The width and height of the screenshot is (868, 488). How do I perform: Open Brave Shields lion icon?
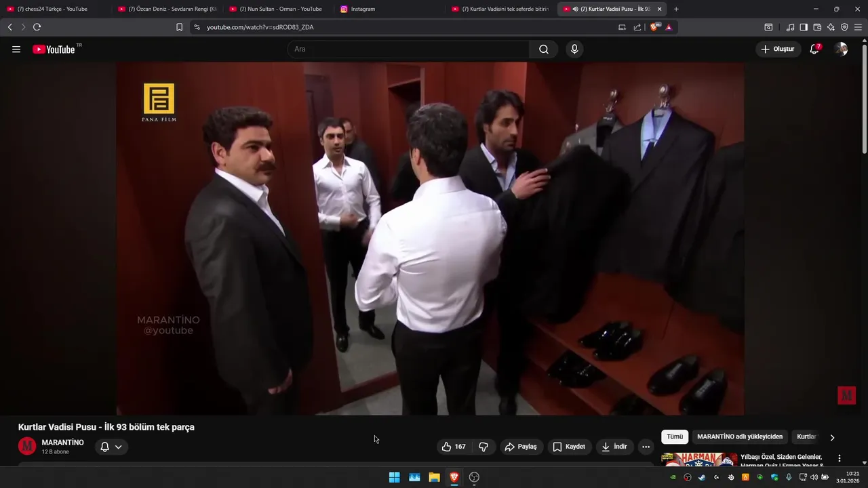tap(654, 27)
